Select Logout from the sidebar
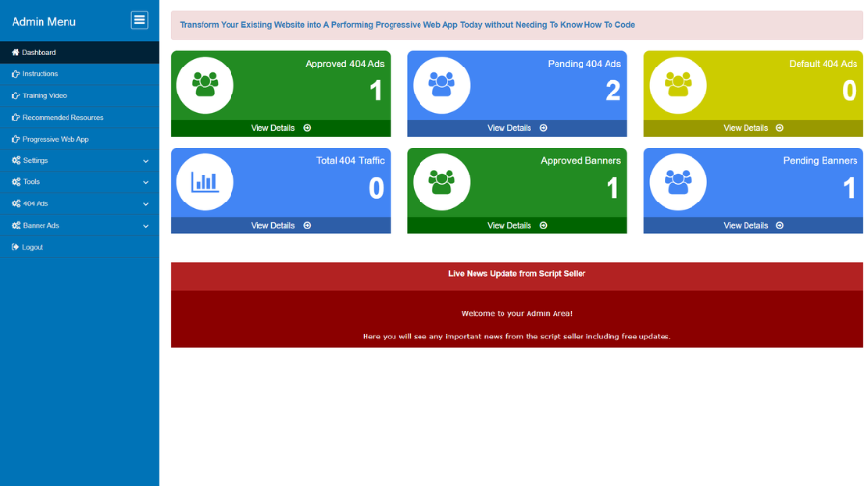868x486 pixels. click(80, 247)
